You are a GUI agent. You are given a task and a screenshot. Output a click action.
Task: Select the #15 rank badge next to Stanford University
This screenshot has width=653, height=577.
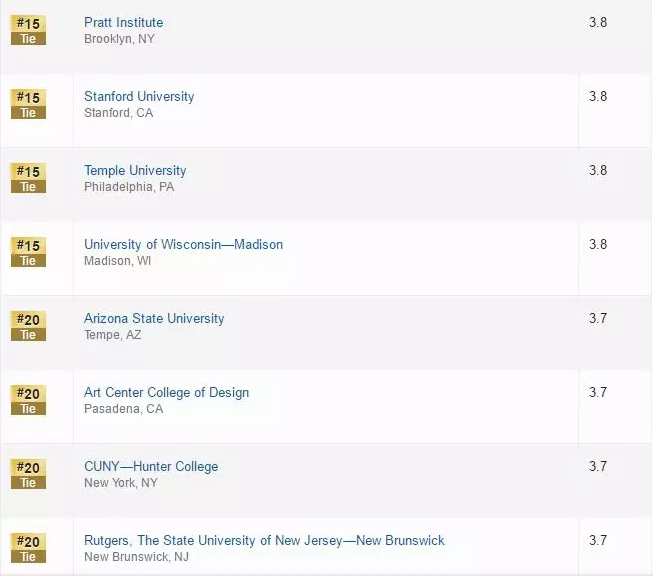pos(28,104)
